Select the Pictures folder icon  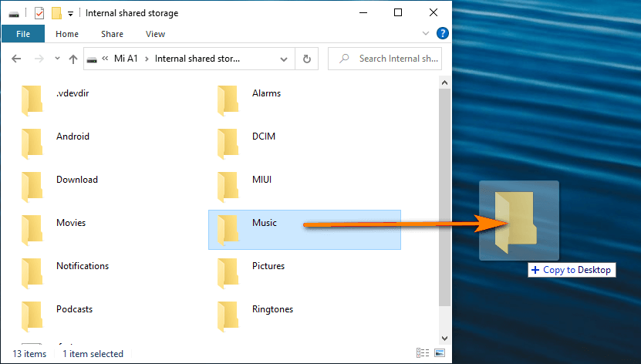click(228, 274)
